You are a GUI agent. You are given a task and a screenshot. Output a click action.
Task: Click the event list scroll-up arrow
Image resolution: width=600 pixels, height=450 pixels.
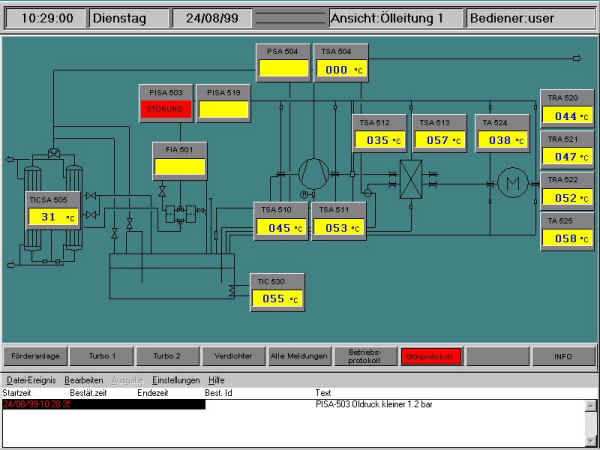tap(590, 405)
